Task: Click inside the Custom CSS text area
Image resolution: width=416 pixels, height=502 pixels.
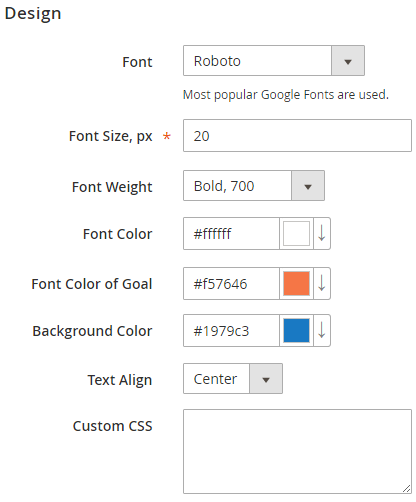Action: click(297, 452)
